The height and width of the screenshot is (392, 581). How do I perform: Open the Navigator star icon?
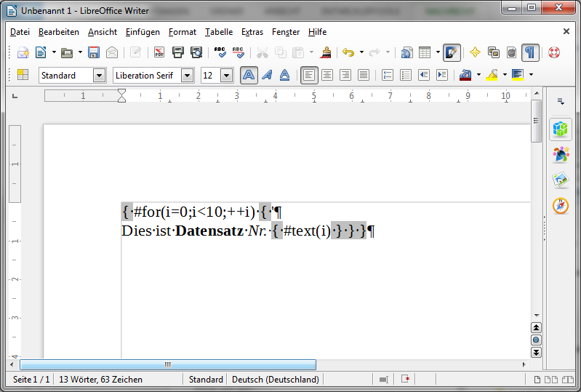475,52
